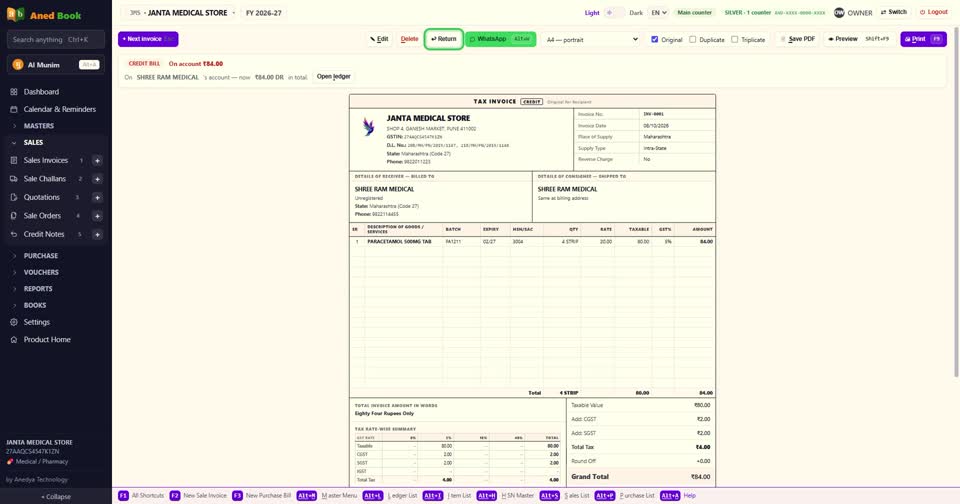
Task: Click the Quotations sidebar icon
Action: point(14,197)
